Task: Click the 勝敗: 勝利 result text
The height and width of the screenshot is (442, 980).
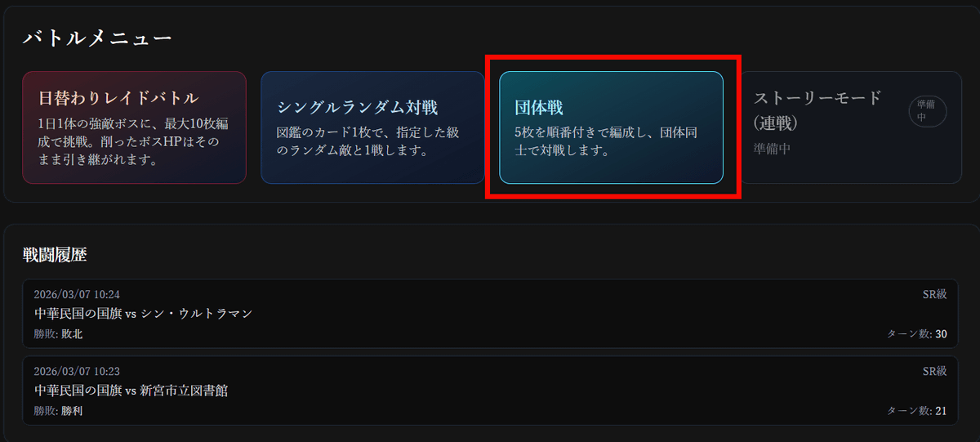Action: click(58, 411)
